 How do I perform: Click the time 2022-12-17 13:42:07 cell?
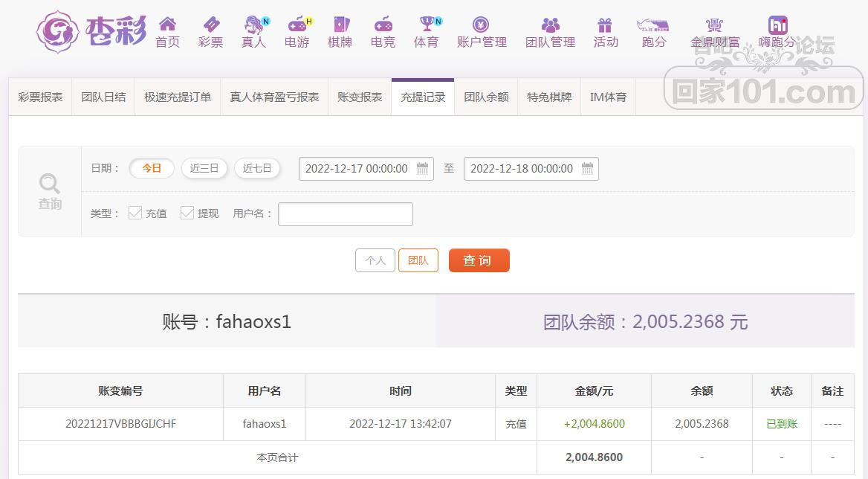click(x=401, y=424)
